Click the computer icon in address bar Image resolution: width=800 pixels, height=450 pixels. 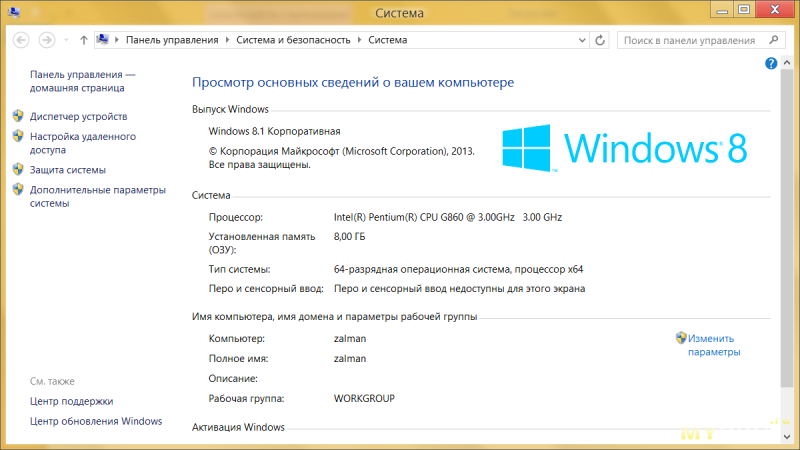pyautogui.click(x=103, y=39)
